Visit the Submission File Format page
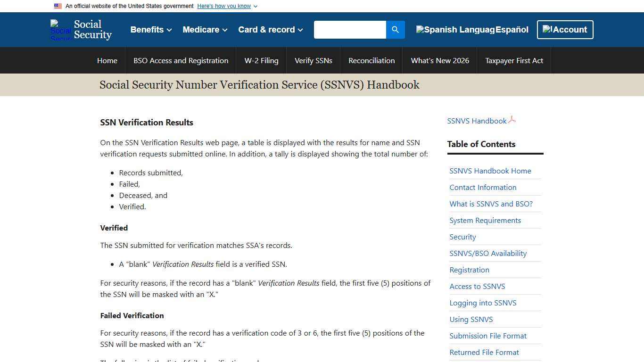The image size is (644, 362). click(x=488, y=336)
